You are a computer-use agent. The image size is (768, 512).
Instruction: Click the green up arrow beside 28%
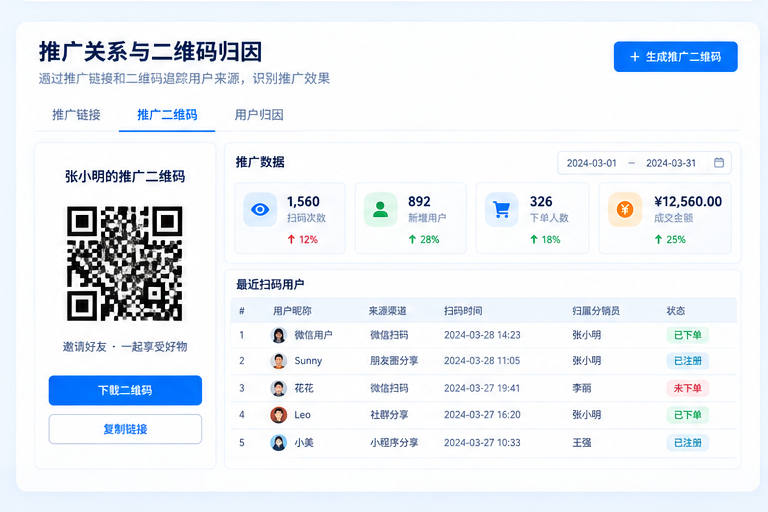pyautogui.click(x=412, y=240)
